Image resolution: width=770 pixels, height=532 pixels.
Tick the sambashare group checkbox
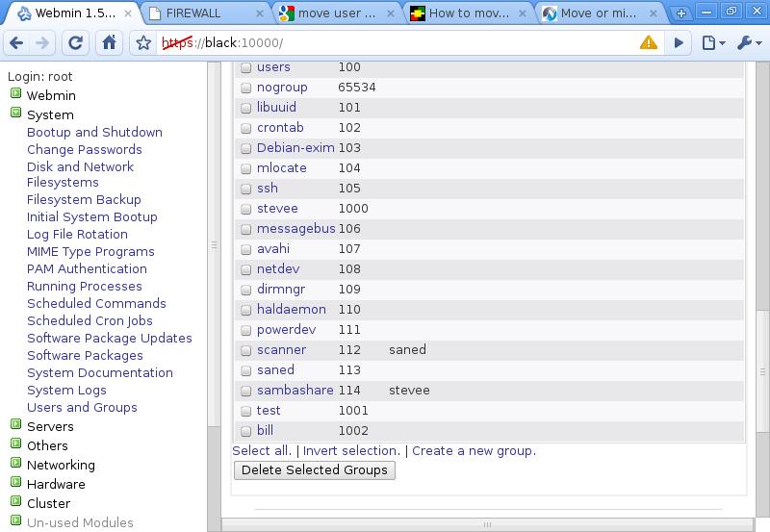coord(245,391)
